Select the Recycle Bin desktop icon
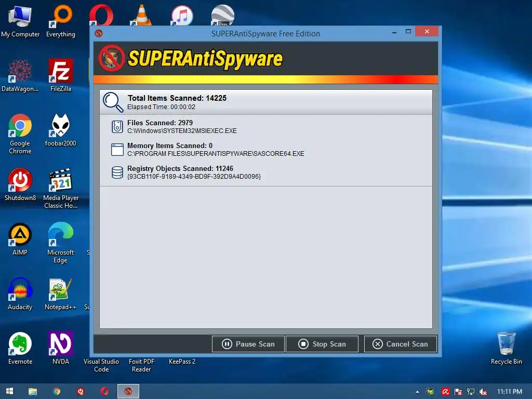The width and height of the screenshot is (532, 399). point(506,349)
